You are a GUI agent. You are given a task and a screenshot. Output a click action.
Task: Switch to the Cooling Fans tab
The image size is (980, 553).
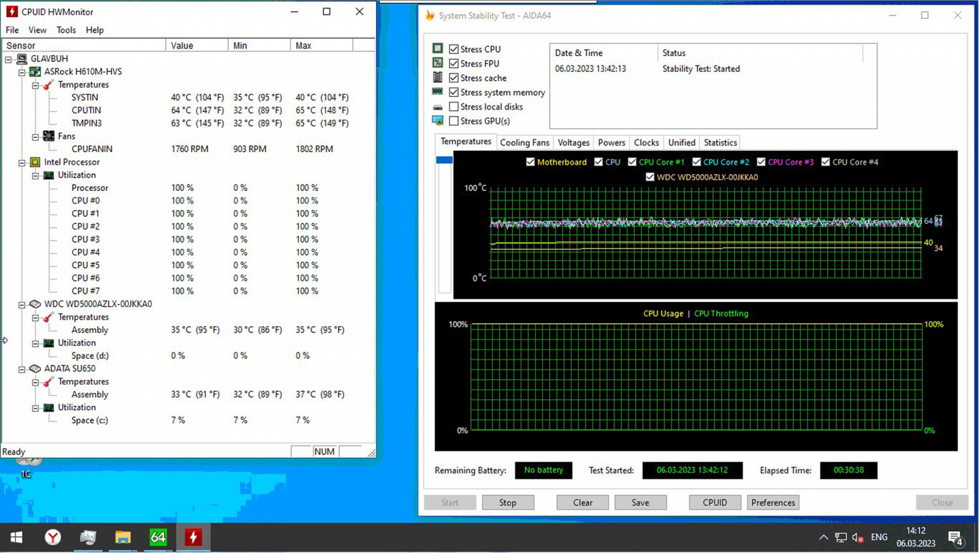524,143
